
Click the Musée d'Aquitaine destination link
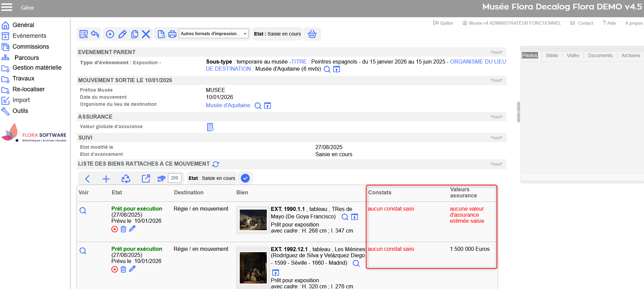[228, 105]
